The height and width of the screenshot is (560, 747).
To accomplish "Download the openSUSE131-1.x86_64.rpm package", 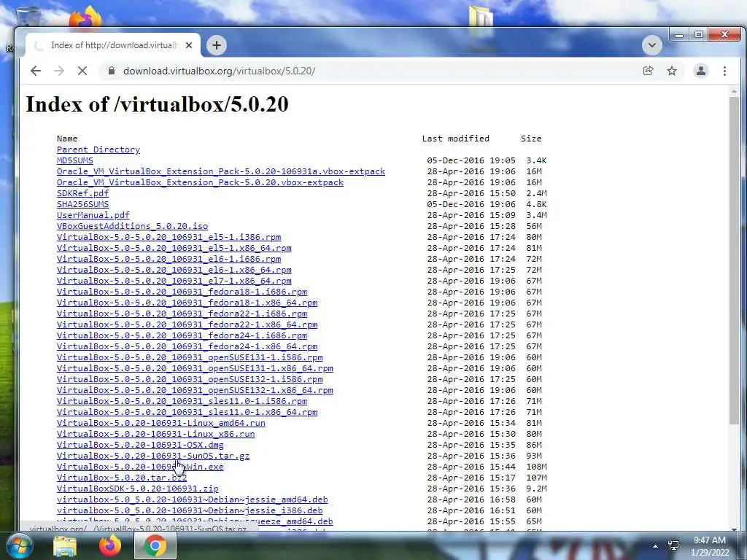I will click(x=195, y=368).
